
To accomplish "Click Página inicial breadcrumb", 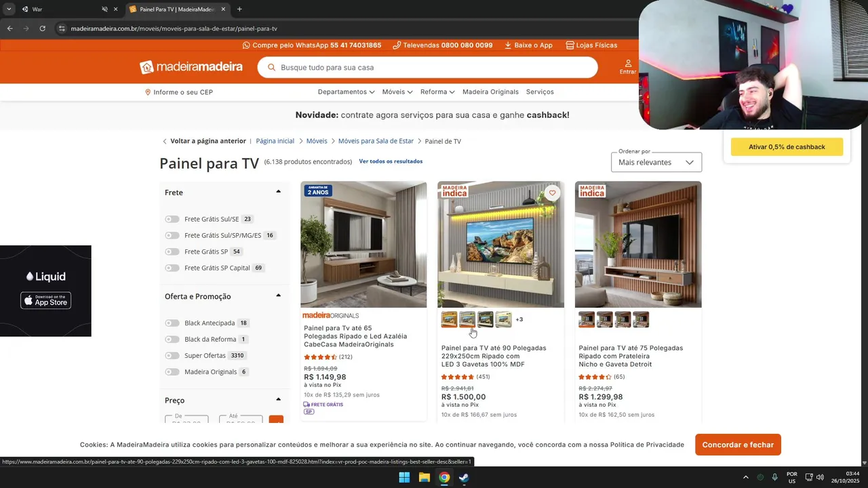I will coord(275,141).
